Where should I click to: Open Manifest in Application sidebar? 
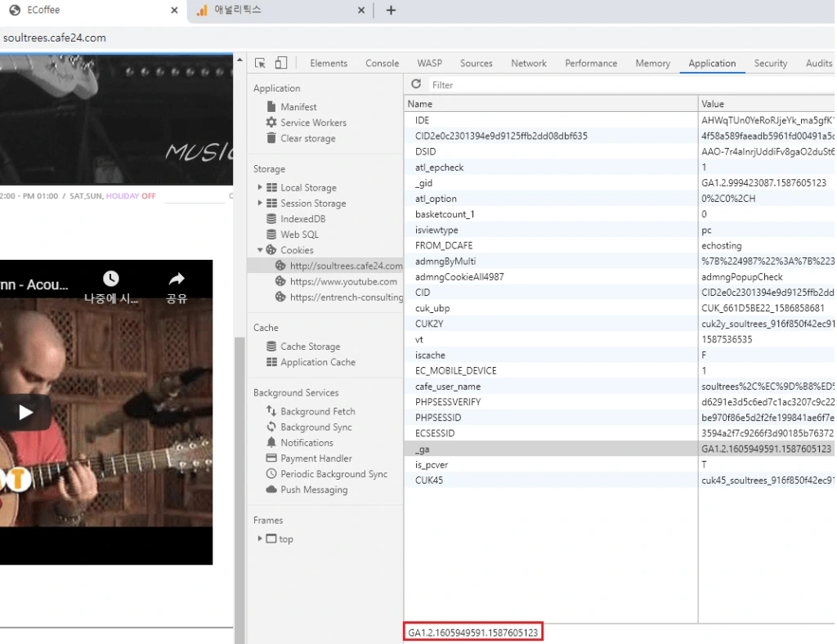(298, 107)
